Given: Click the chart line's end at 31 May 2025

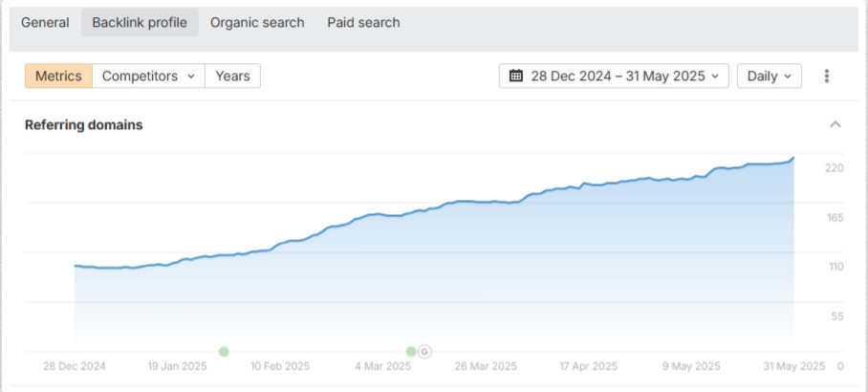Looking at the screenshot, I should click(x=792, y=158).
